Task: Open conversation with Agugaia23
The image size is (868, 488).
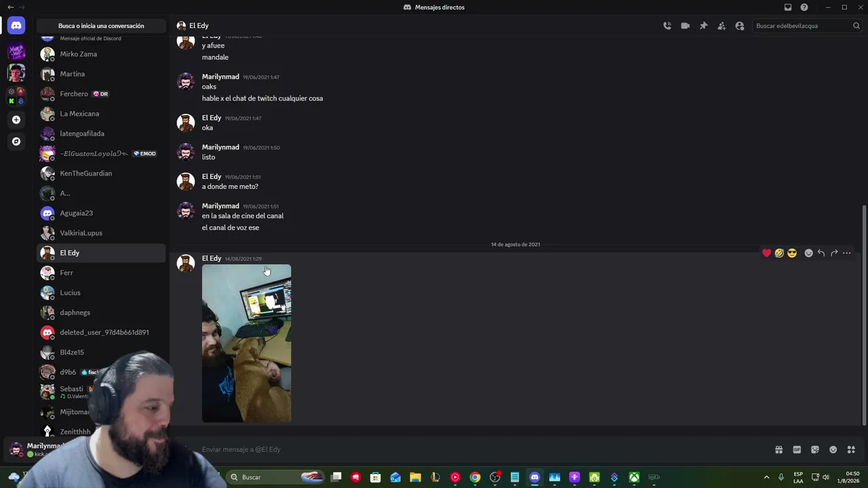Action: [101, 213]
